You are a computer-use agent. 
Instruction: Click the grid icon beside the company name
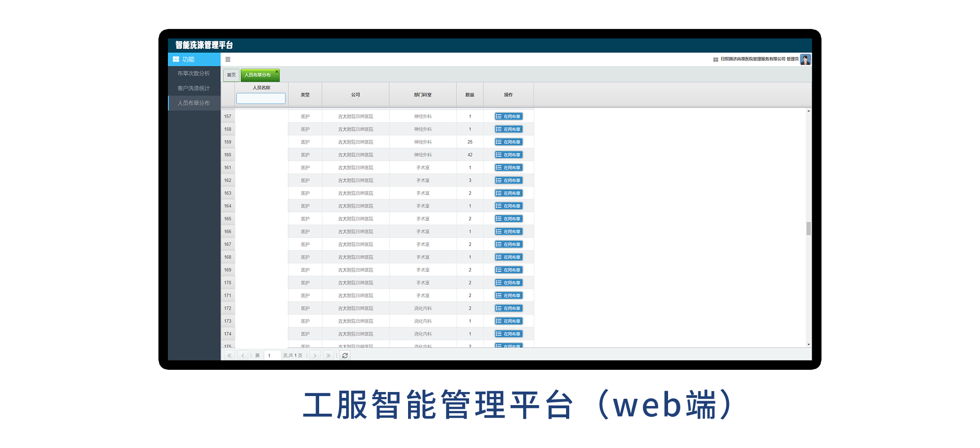coord(715,60)
